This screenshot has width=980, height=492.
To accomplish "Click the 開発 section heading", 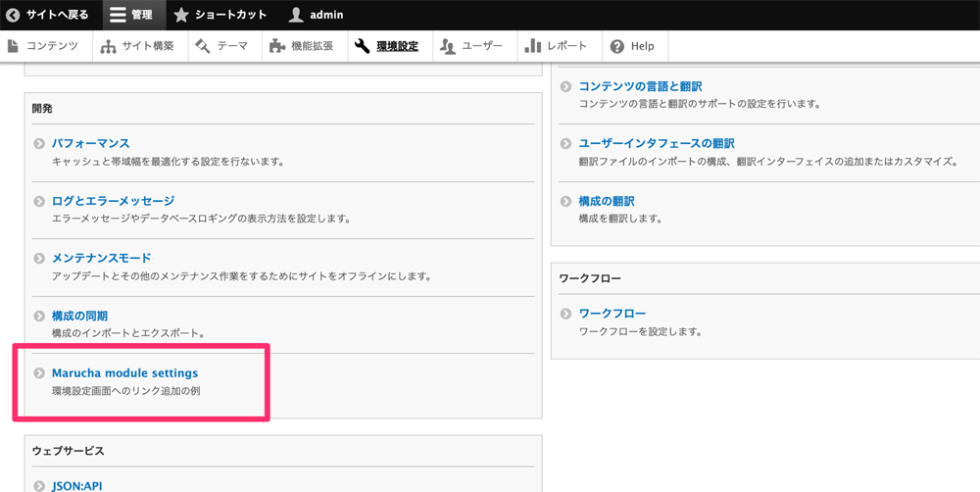I will pyautogui.click(x=42, y=109).
